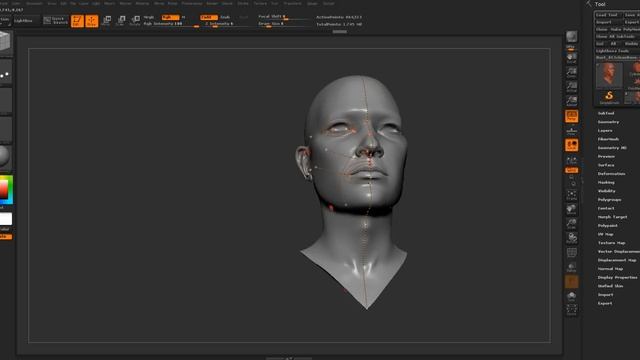Screen dimensions: 640x360
Task: Click the Lightbox Tools button
Action: click(617, 51)
